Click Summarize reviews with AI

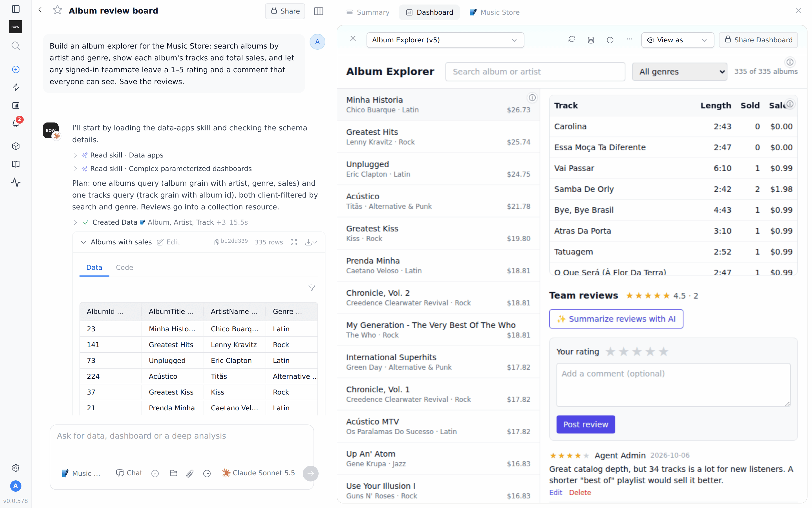616,319
